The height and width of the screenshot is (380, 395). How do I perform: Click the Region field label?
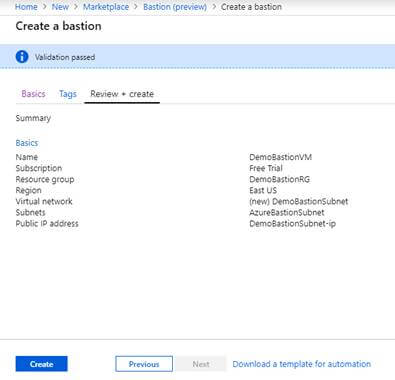point(28,190)
